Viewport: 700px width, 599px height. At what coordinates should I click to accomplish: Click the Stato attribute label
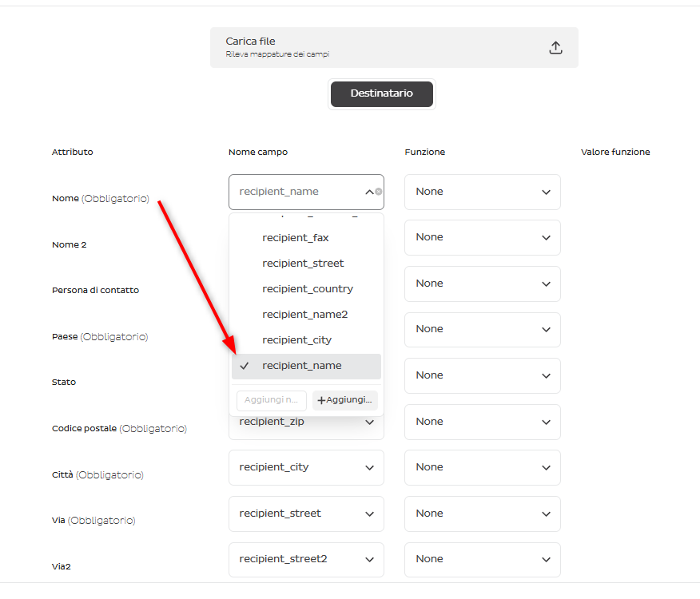coord(64,382)
